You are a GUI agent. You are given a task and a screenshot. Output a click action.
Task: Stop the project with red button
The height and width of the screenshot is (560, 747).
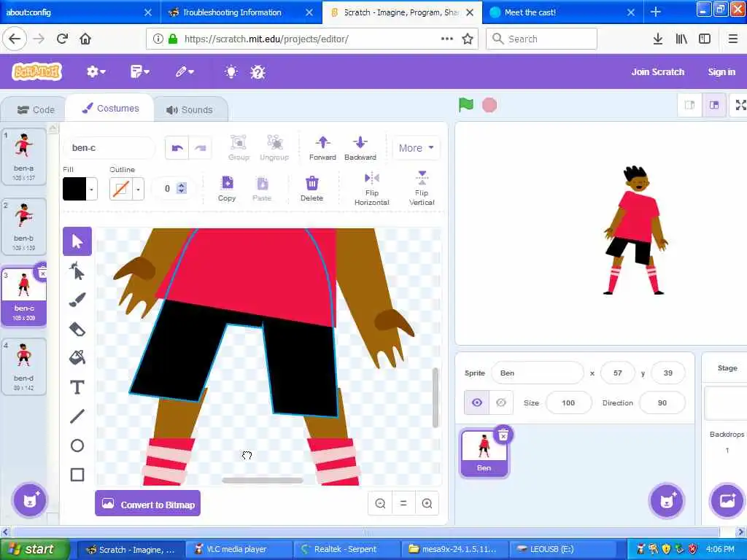(x=489, y=105)
